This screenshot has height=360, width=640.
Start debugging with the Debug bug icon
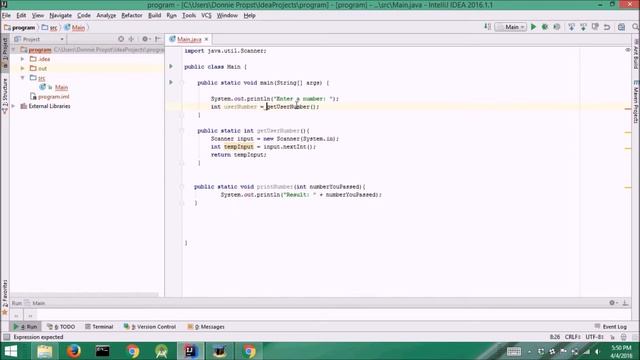pos(544,27)
